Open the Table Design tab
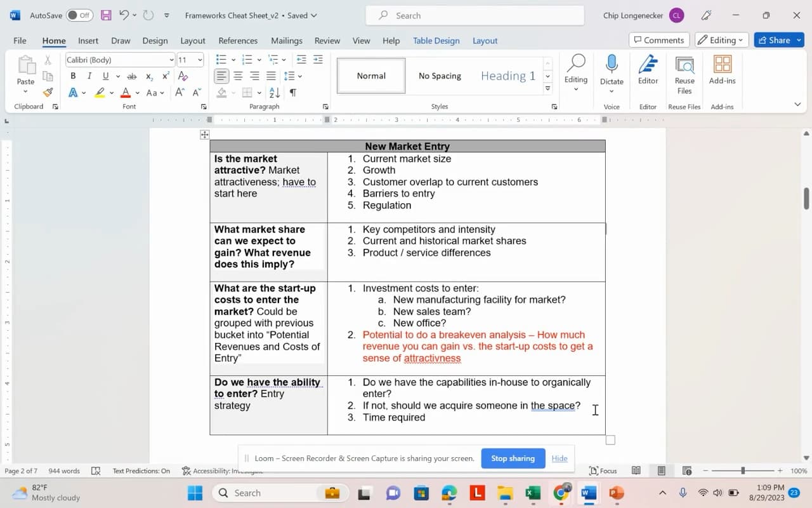812x508 pixels. click(x=436, y=41)
